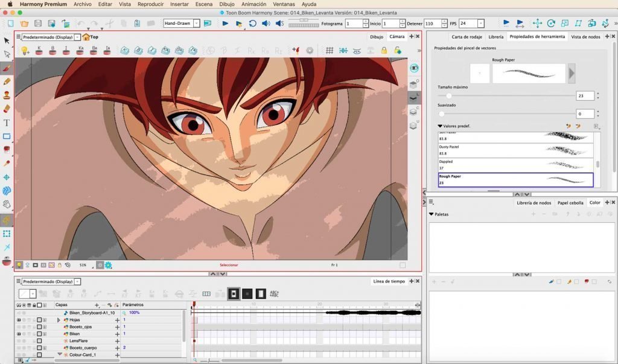This screenshot has height=364, width=618.
Task: Click the Translate move tool icon
Action: [537, 24]
